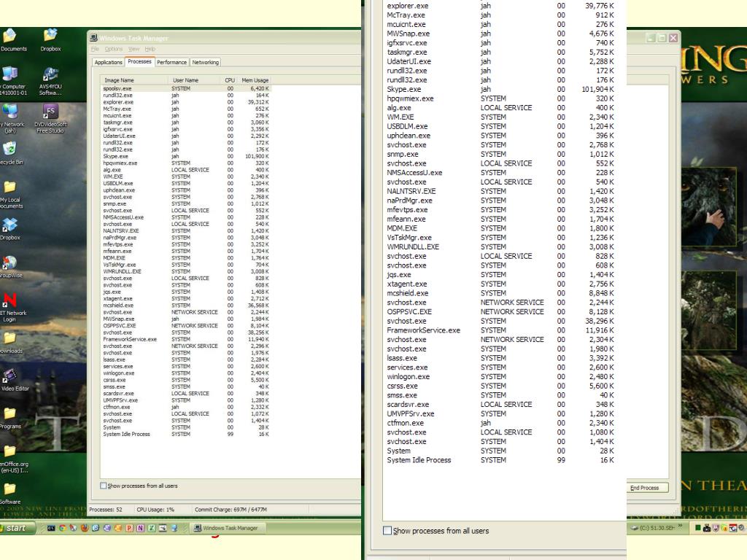Open the Recycle Bin icon

[x=10, y=153]
